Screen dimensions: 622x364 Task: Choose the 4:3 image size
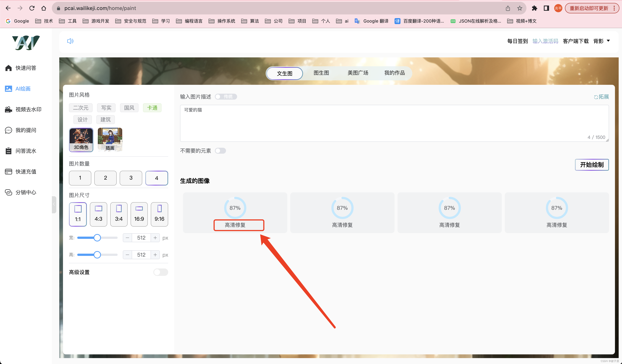(x=98, y=214)
